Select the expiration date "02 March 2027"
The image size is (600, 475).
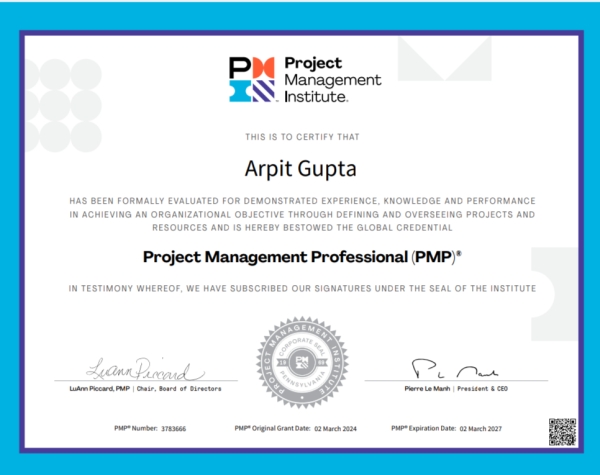pyautogui.click(x=481, y=429)
